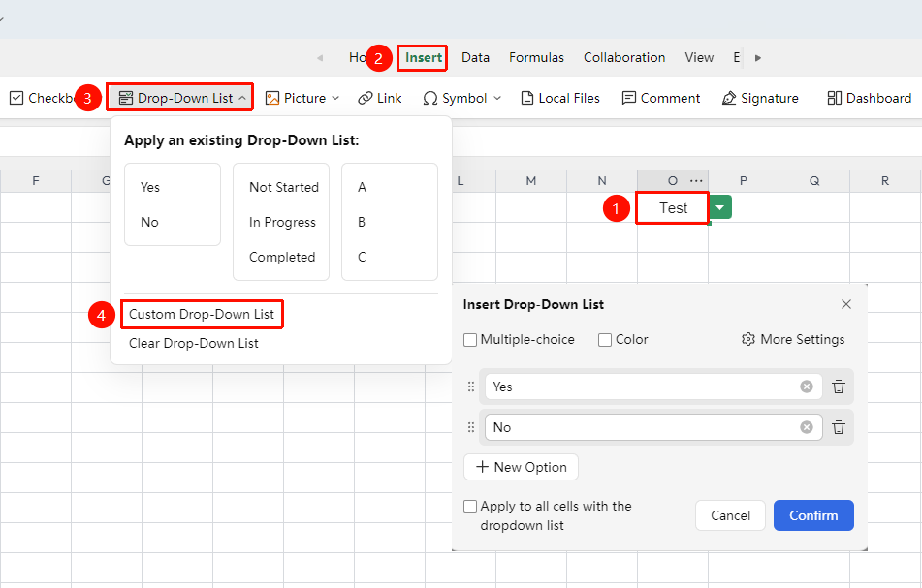Click the Dashboard icon
Viewport: 922px width, 588px height.
(x=834, y=98)
